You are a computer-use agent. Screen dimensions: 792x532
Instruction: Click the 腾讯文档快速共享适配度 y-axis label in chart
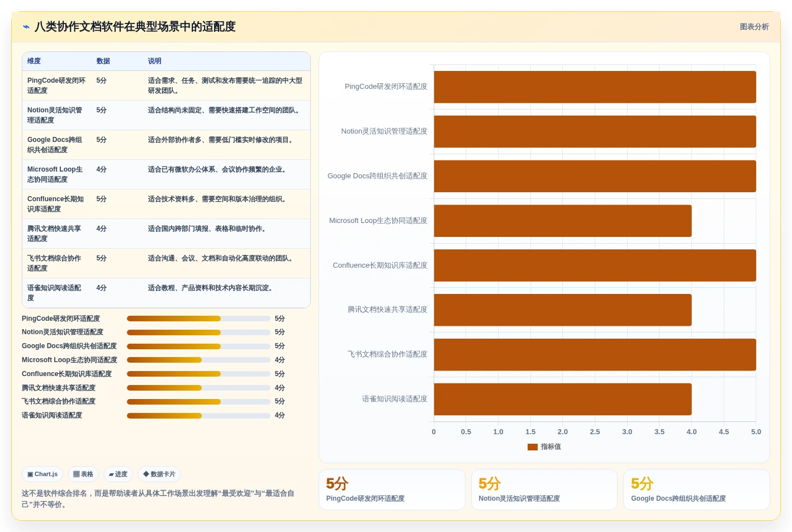[x=387, y=310]
